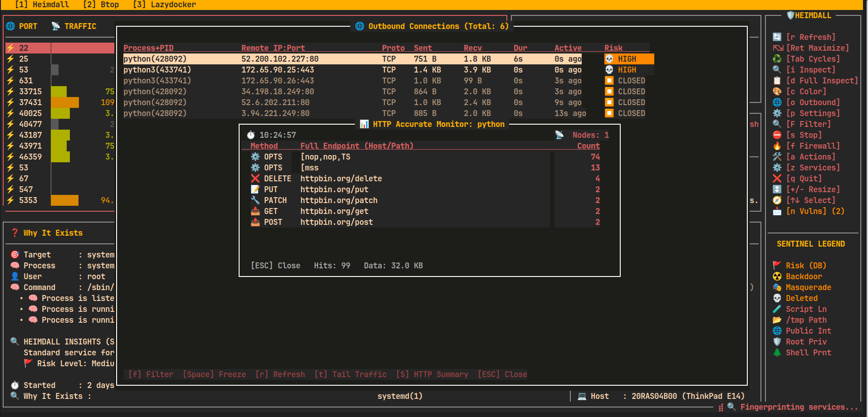Select port 631 row

[59, 81]
